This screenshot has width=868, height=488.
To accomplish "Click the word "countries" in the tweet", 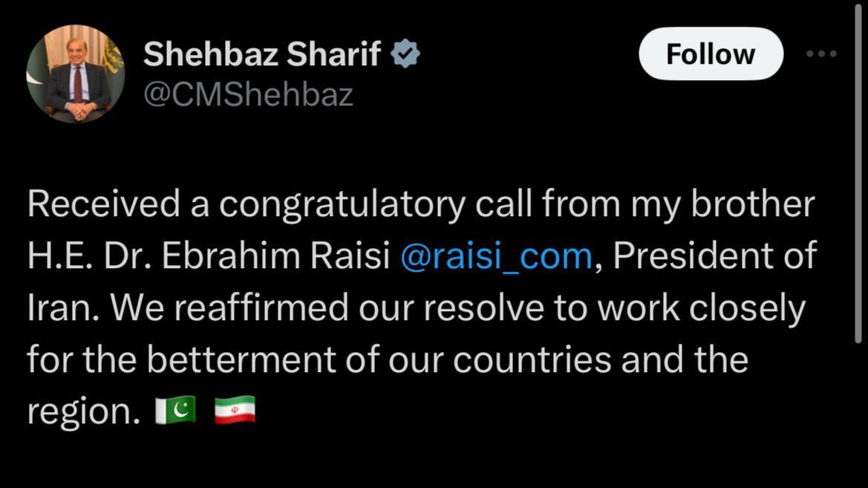I will tap(532, 360).
